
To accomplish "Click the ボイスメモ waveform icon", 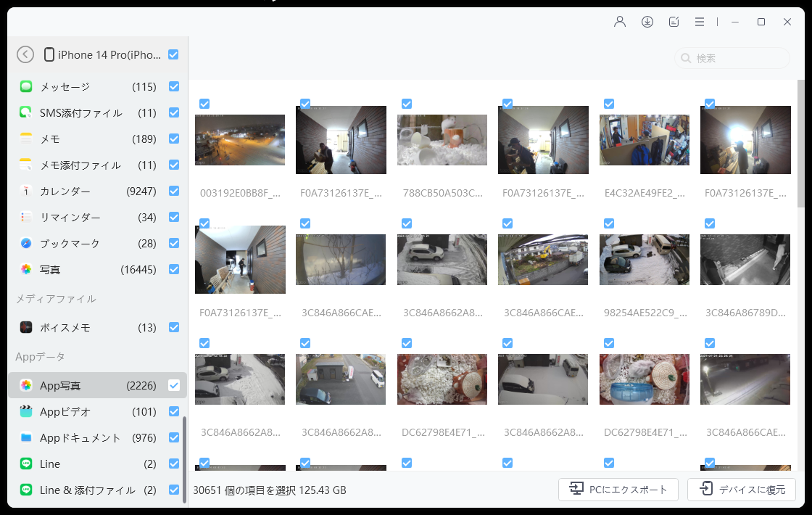I will click(x=26, y=327).
